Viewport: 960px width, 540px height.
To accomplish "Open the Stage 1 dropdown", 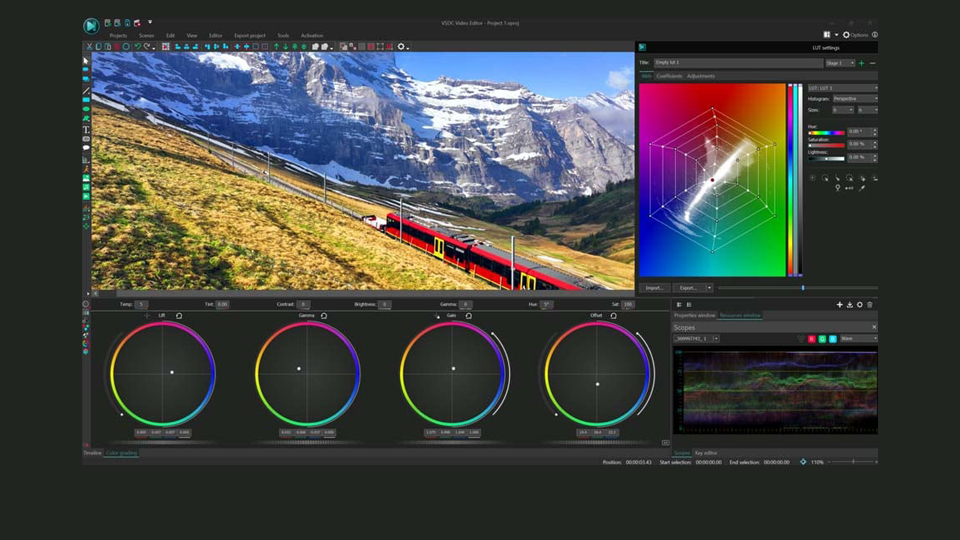I will pos(840,63).
